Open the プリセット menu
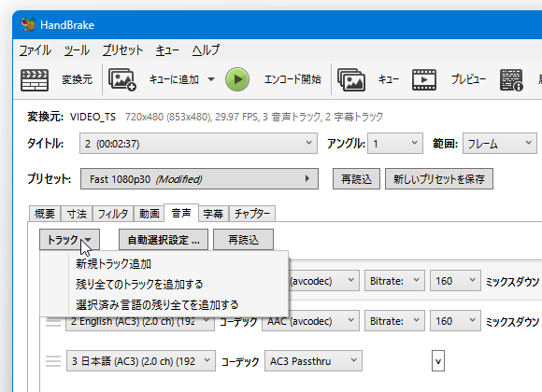 tap(122, 50)
